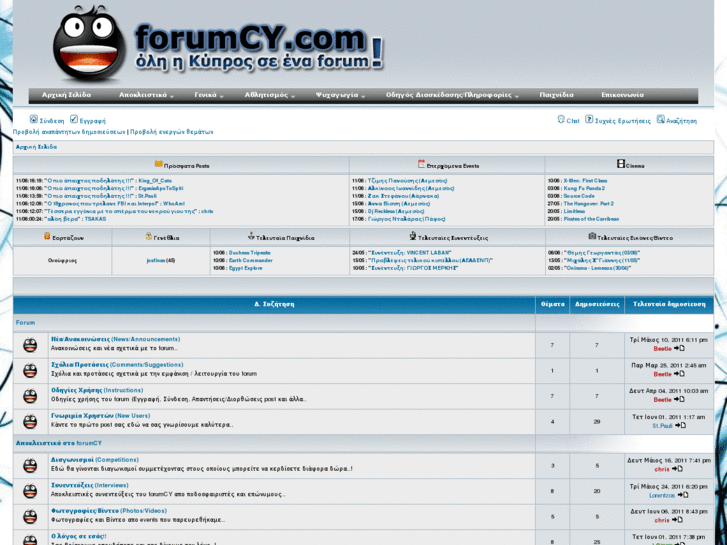Click Αποκλειστικά στο forumCY category heading
This screenshot has height=545, width=727.
[x=59, y=443]
